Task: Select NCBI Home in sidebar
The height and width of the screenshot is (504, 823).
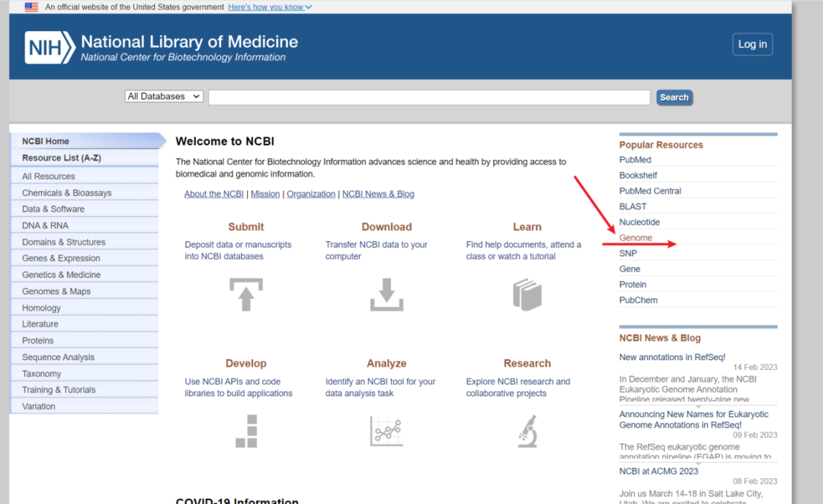Action: tap(85, 141)
